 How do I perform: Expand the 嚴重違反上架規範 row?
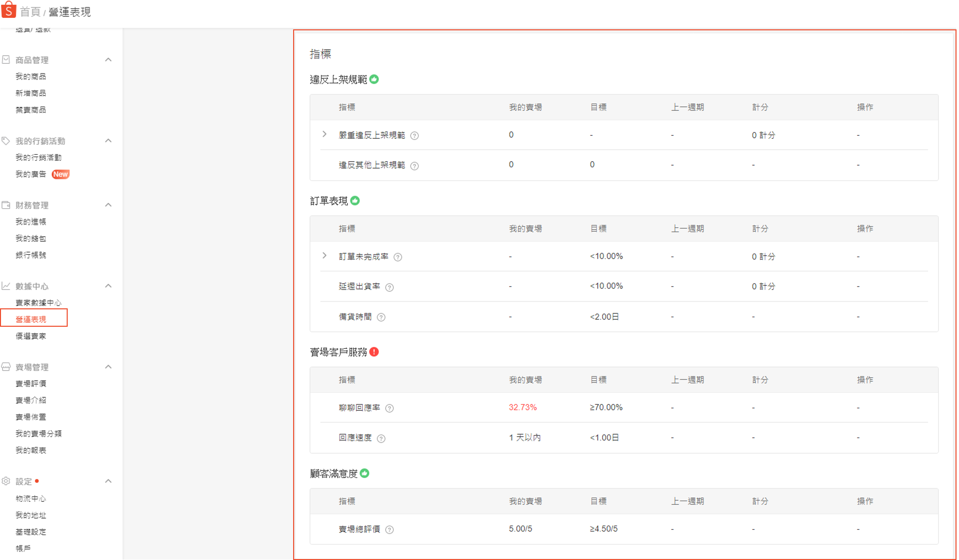click(324, 134)
